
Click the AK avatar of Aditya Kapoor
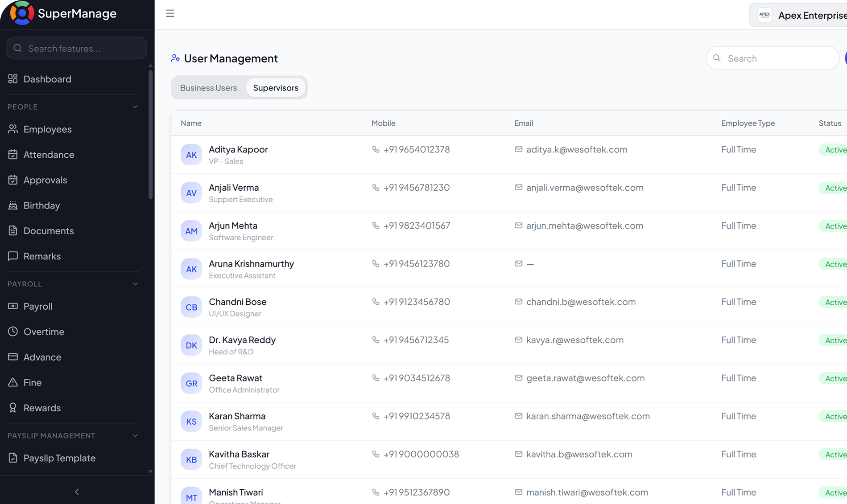click(x=191, y=155)
